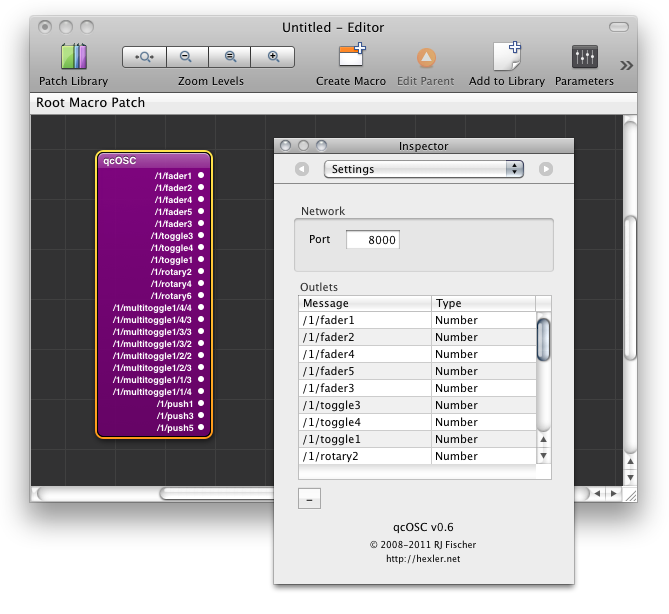This screenshot has height=614, width=669.
Task: Click the Type column header
Action: point(483,303)
